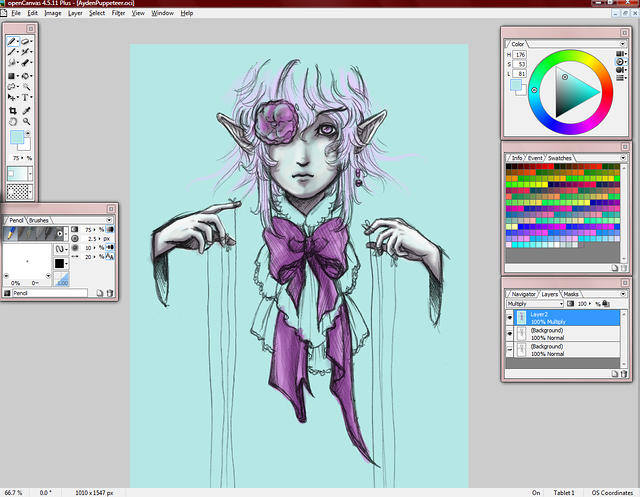This screenshot has height=497, width=640.
Task: Switch to the Event tab
Action: [x=535, y=158]
